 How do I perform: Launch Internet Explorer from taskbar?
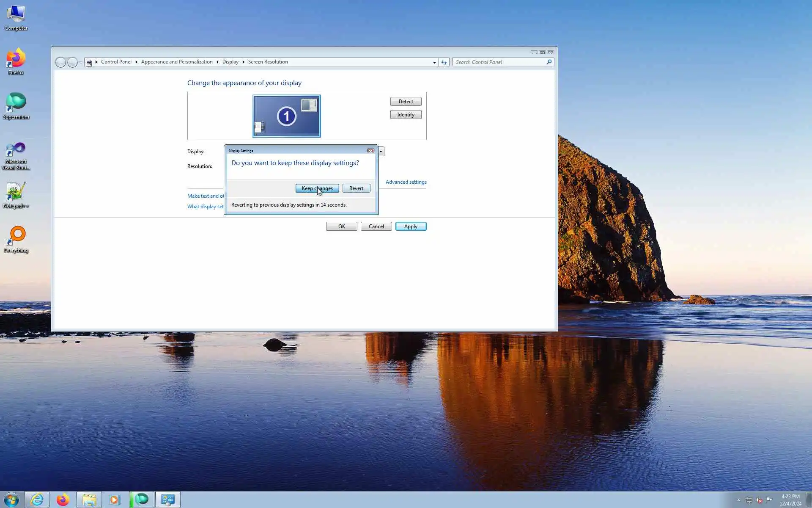tap(37, 500)
